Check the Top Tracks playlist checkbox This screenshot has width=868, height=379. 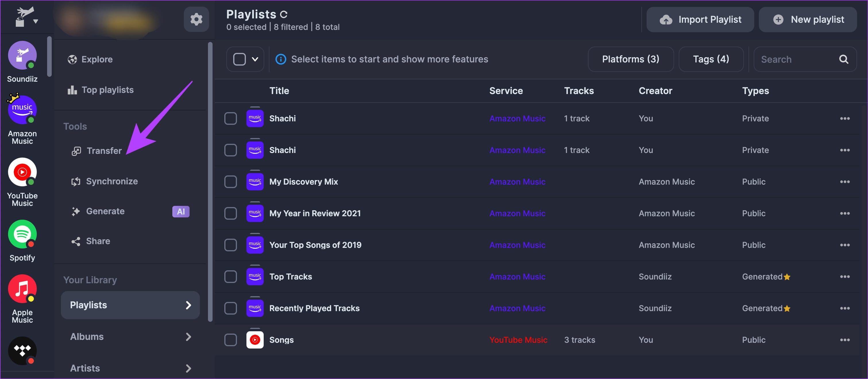(230, 277)
